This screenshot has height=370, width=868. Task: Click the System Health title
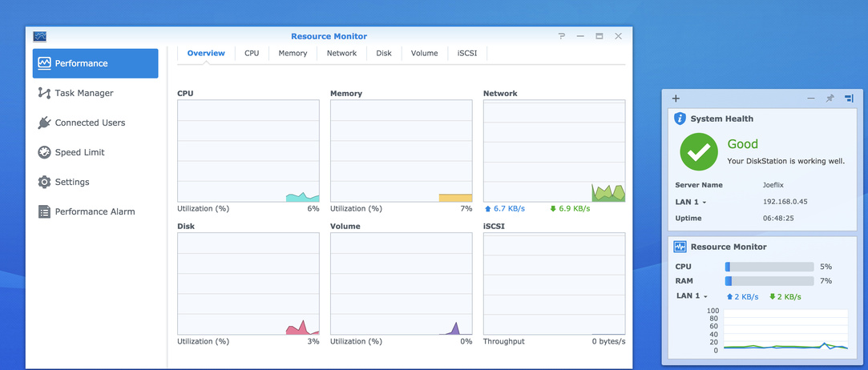click(x=722, y=119)
